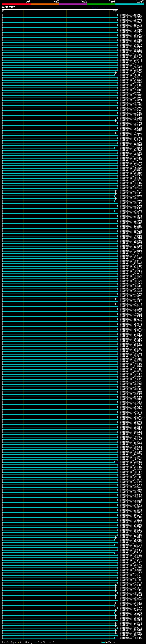
Task: Select the UniRef100_Q5Z974 label
Action: coord(131,52)
